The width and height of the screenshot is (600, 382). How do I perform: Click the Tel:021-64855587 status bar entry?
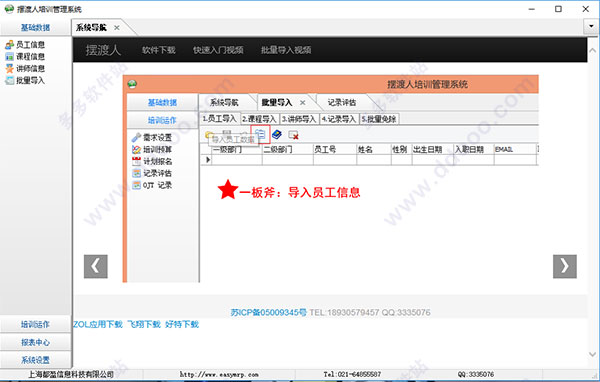point(352,374)
